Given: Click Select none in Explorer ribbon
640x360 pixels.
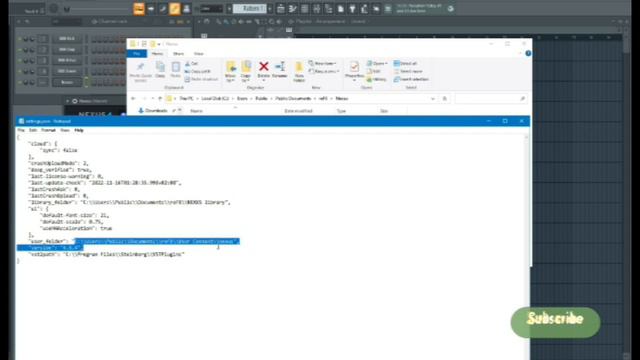Looking at the screenshot, I should [408, 71].
